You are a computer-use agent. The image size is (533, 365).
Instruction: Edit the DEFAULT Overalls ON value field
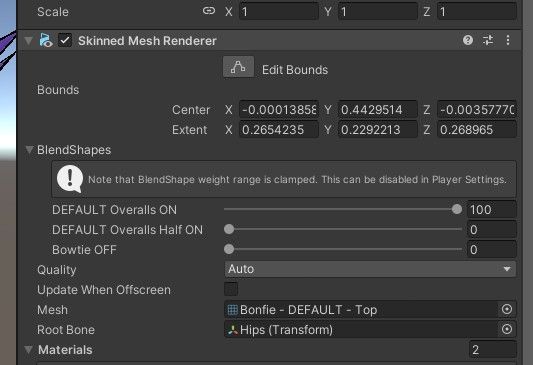492,209
